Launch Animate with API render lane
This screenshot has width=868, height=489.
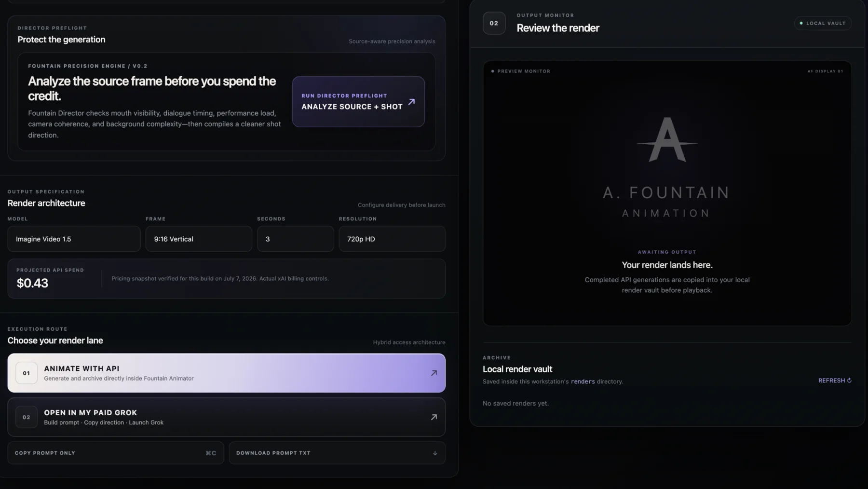(226, 373)
